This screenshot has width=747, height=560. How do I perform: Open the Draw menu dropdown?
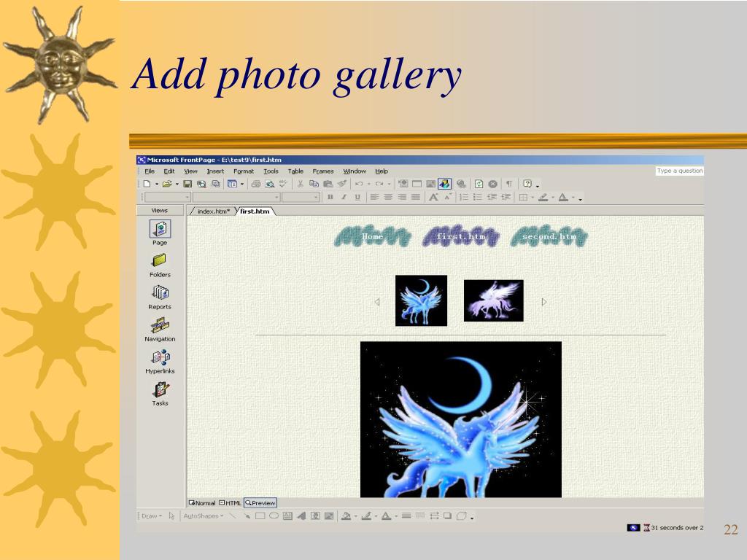[152, 516]
